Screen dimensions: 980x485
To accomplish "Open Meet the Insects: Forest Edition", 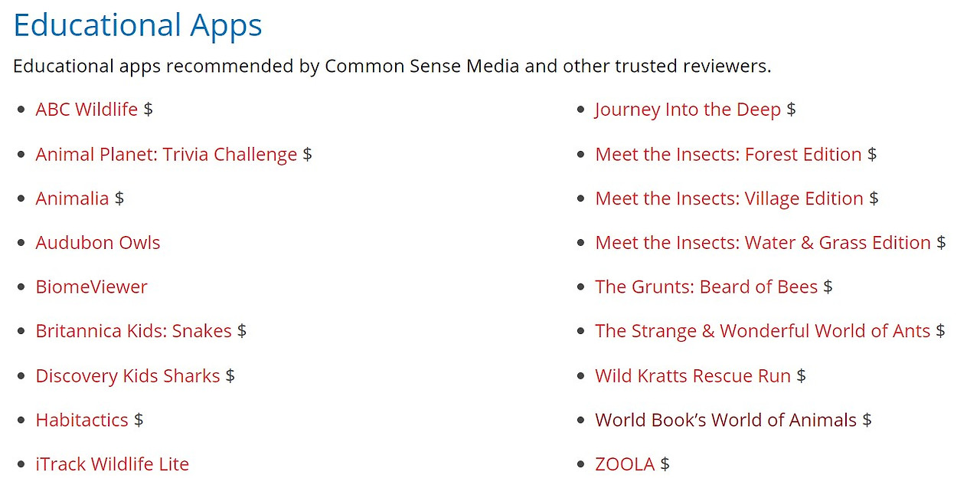I will click(728, 154).
